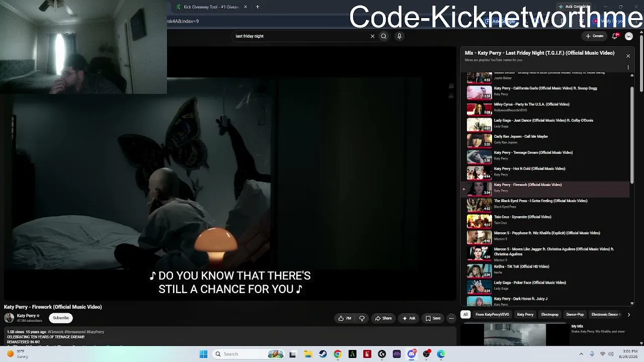Click the Share button
644x362 pixels.
[383, 318]
